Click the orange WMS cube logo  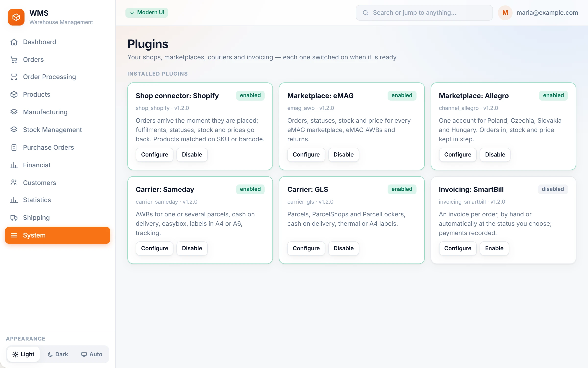click(16, 17)
